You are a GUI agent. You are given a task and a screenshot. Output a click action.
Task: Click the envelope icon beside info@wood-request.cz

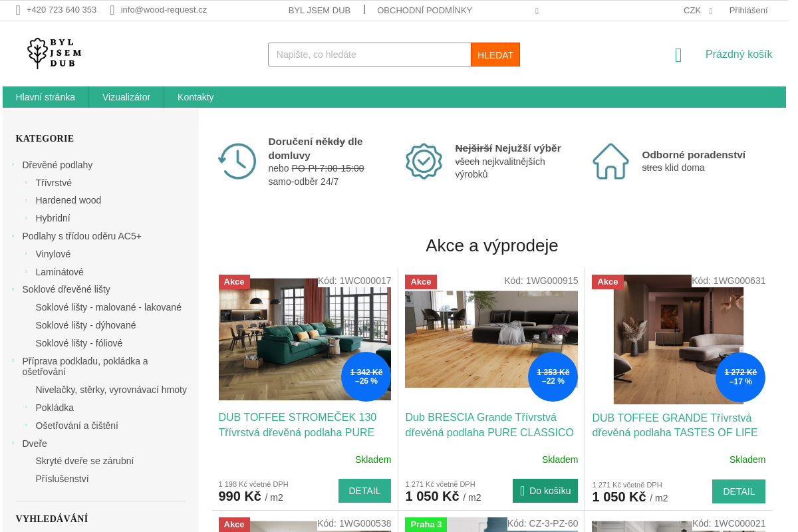112,10
